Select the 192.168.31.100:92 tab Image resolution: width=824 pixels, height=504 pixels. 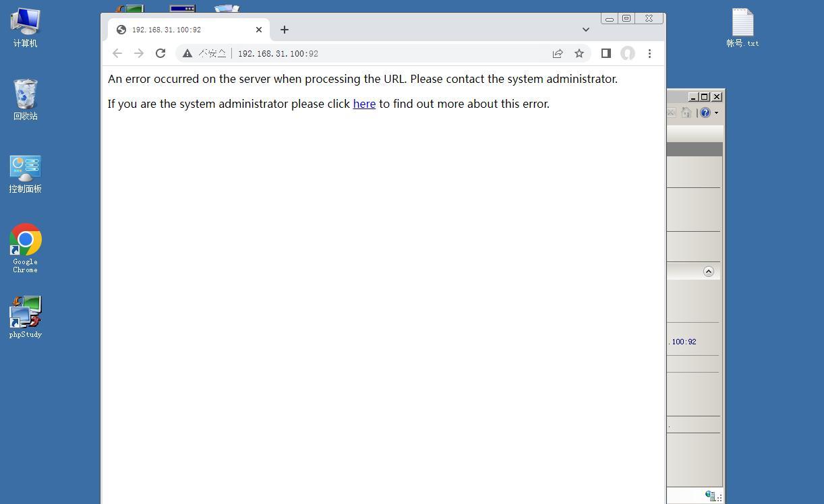[x=189, y=30]
